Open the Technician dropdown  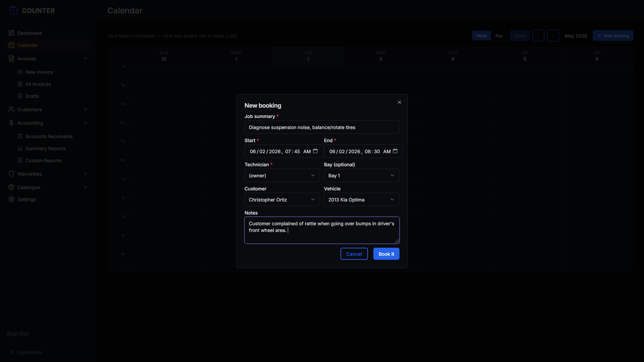point(282,175)
